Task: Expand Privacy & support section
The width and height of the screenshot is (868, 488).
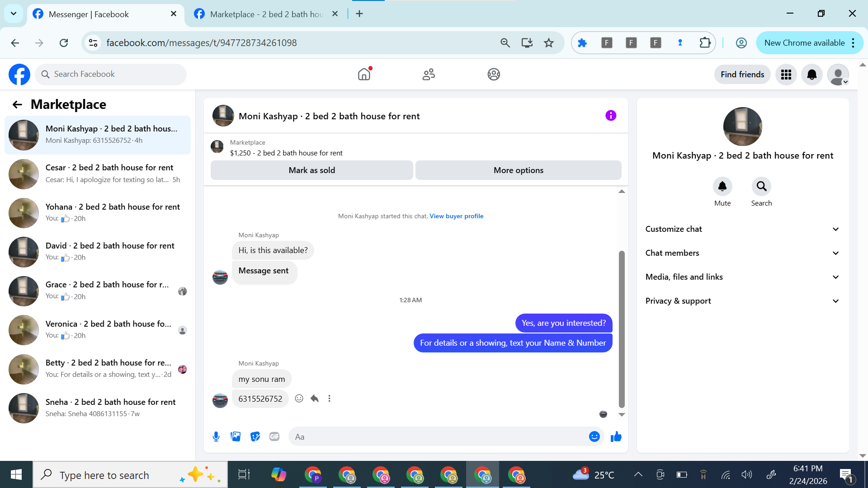Action: pyautogui.click(x=742, y=301)
